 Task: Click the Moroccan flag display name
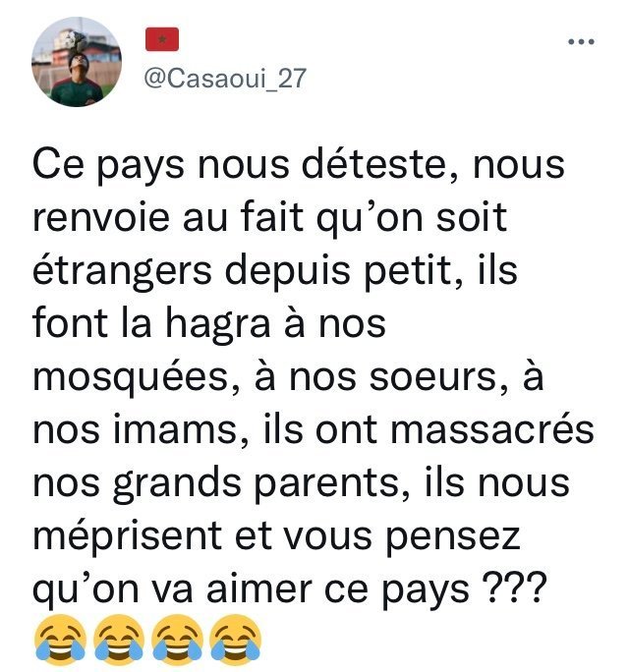tap(162, 39)
